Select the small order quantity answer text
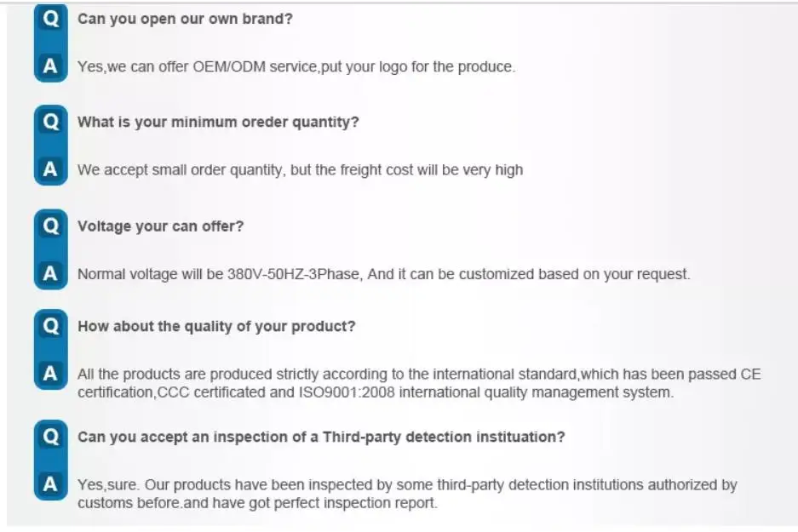Image resolution: width=798 pixels, height=532 pixels. coord(301,170)
